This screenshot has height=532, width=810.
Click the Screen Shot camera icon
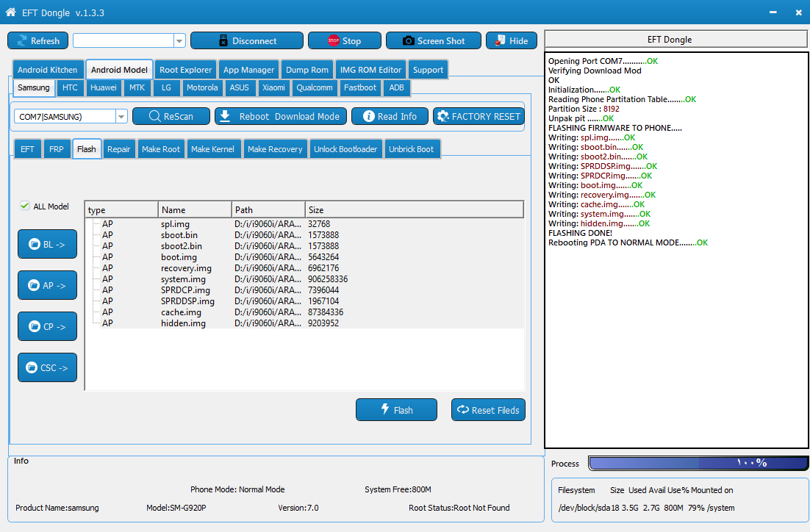(x=408, y=41)
